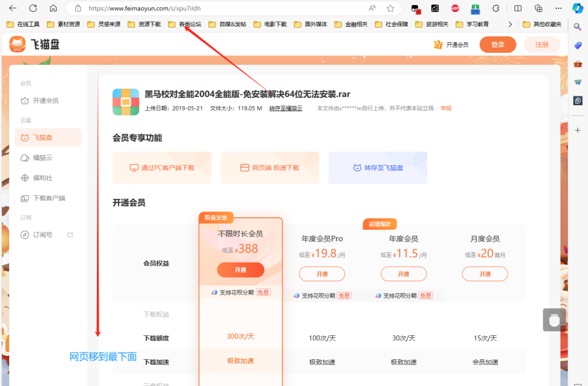Click the 注册 button
Screen dimensions: 588x386
tap(542, 45)
